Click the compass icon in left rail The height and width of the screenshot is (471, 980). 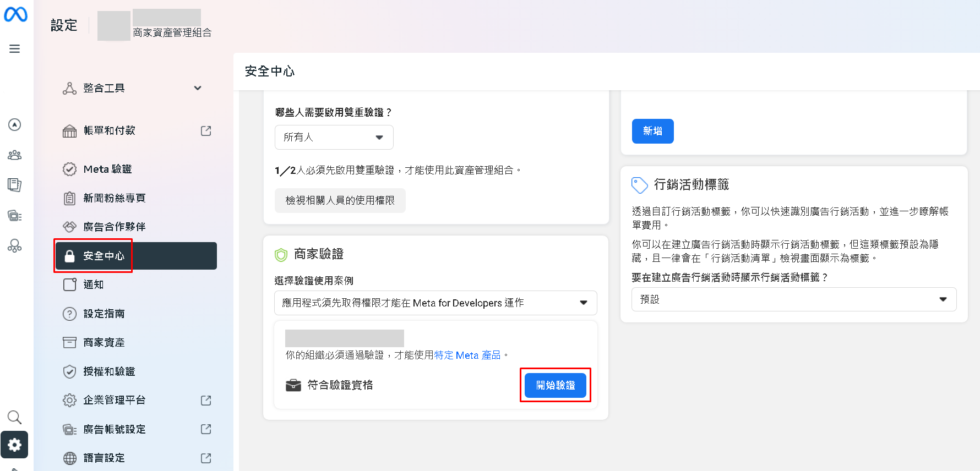[x=15, y=125]
